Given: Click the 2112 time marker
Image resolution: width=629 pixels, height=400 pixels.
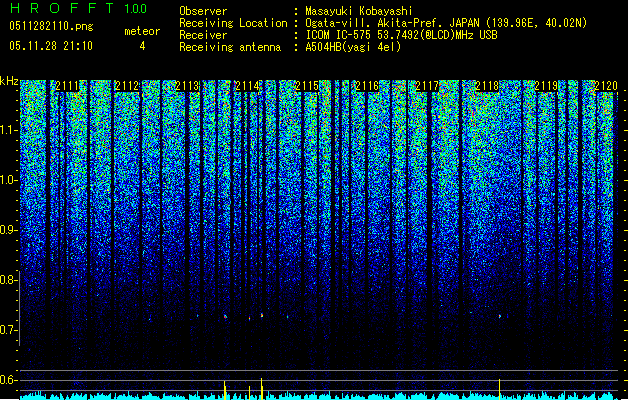Looking at the screenshot, I should pyautogui.click(x=127, y=86).
